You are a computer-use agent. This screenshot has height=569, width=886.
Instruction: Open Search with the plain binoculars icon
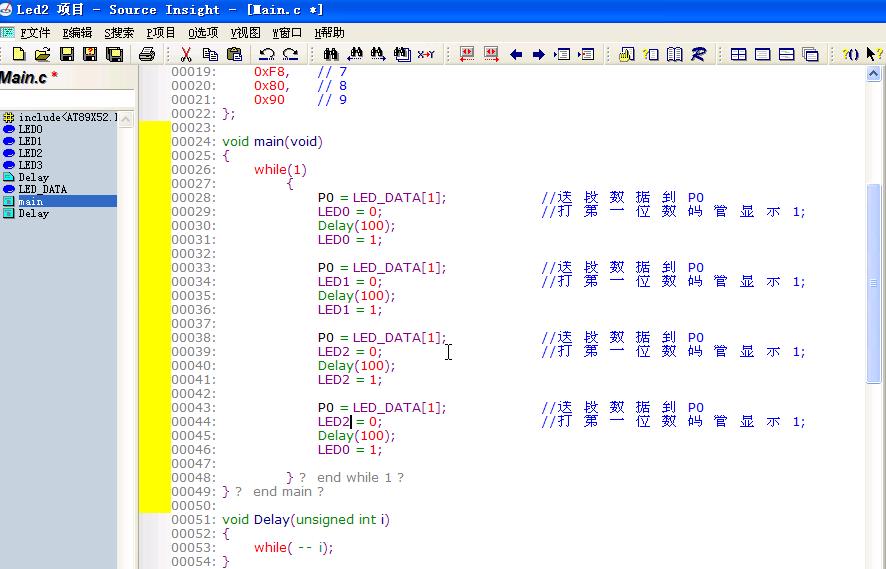coord(331,54)
